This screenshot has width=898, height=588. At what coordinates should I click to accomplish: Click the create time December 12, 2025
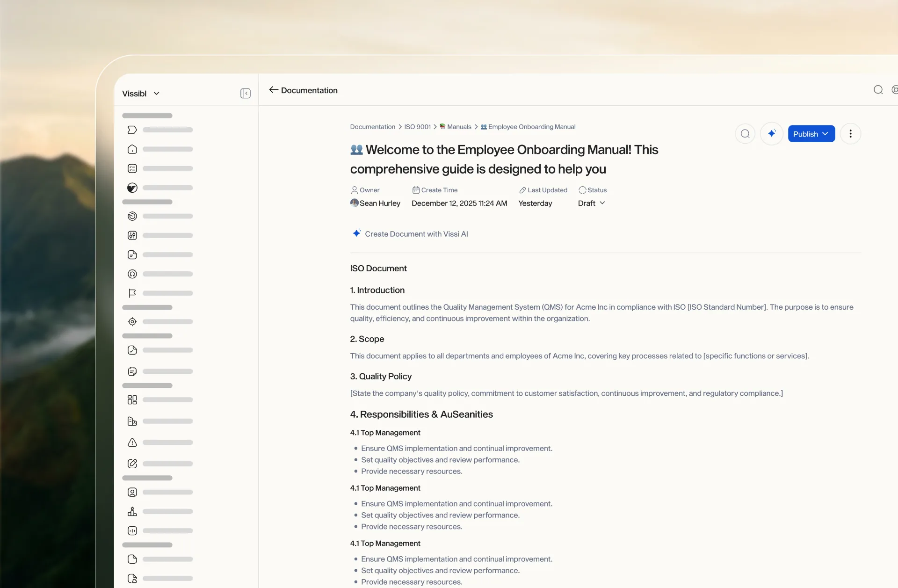point(459,203)
